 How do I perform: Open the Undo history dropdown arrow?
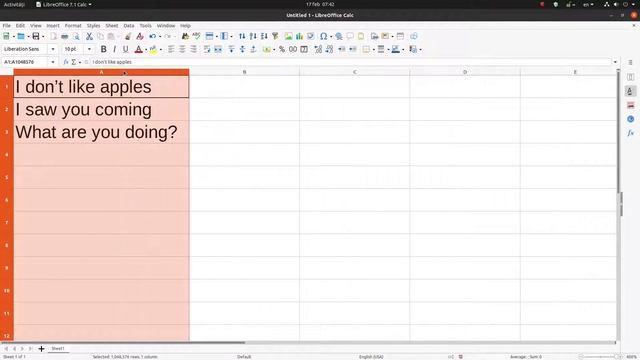160,36
